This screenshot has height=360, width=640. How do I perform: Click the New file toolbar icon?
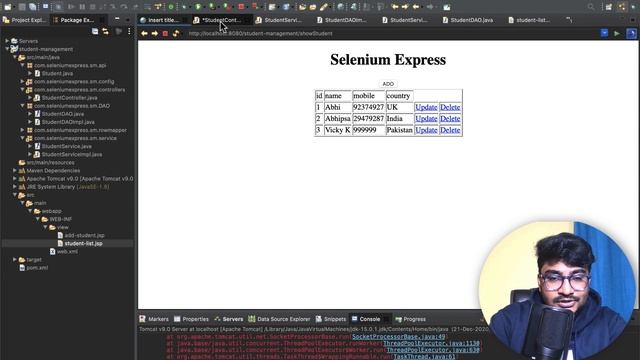(8, 7)
